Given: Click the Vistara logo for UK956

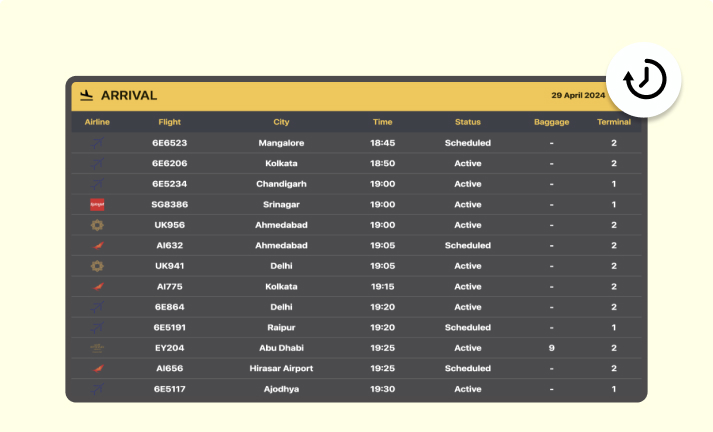Looking at the screenshot, I should tap(97, 225).
